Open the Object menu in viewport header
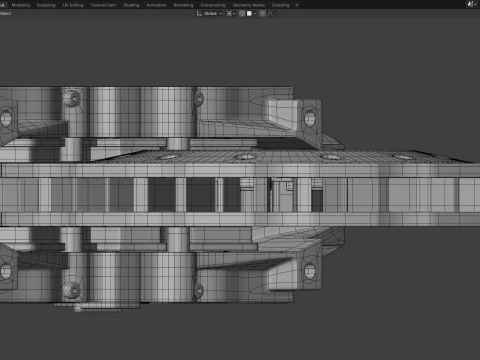 tap(5, 13)
